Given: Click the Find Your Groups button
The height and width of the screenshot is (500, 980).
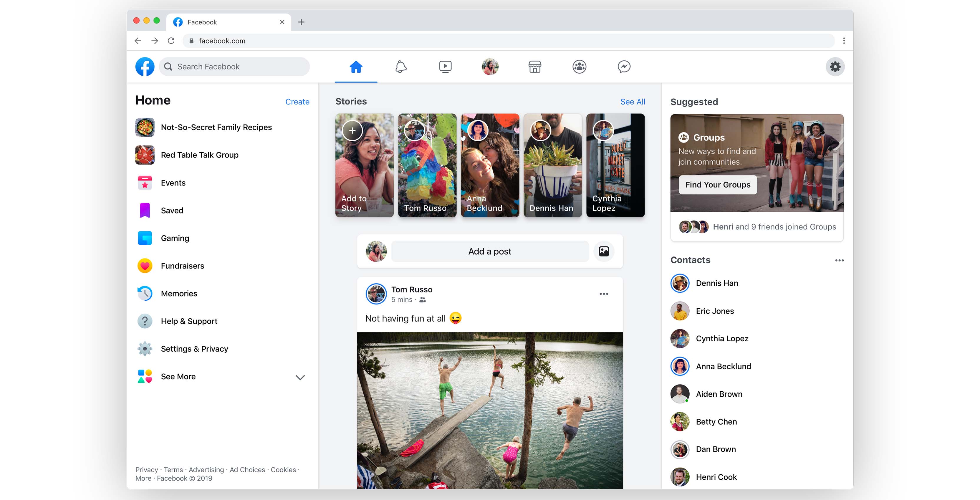Looking at the screenshot, I should point(718,185).
